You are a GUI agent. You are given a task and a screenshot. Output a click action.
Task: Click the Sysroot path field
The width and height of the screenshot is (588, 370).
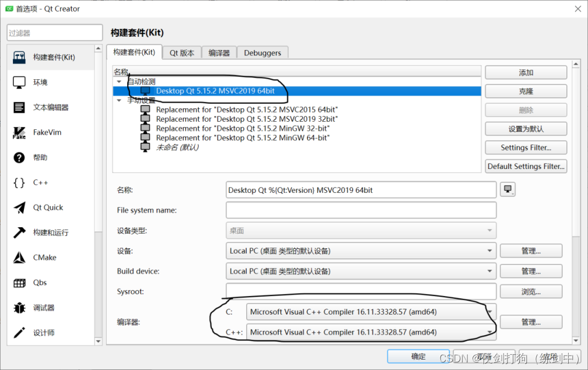tap(361, 291)
